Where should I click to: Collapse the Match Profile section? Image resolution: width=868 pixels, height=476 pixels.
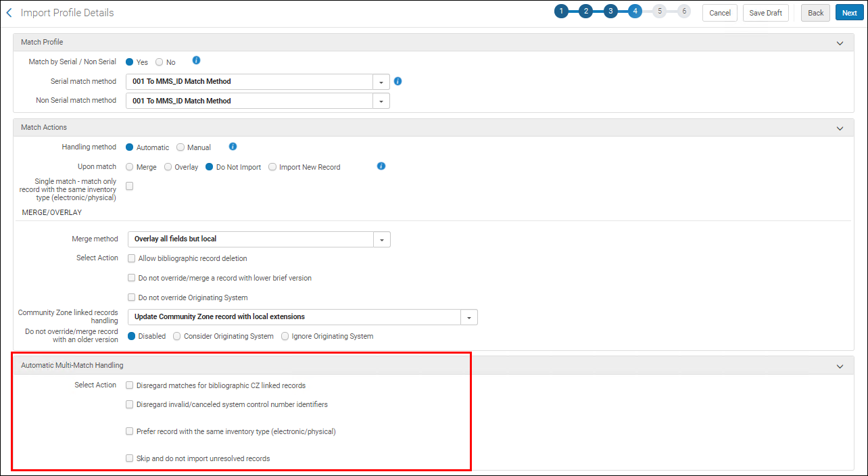pyautogui.click(x=840, y=43)
